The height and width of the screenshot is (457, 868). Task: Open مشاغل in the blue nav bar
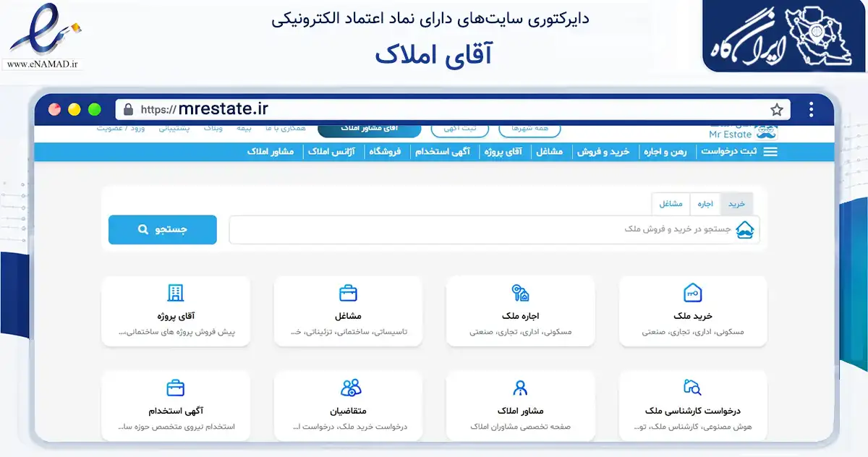549,152
